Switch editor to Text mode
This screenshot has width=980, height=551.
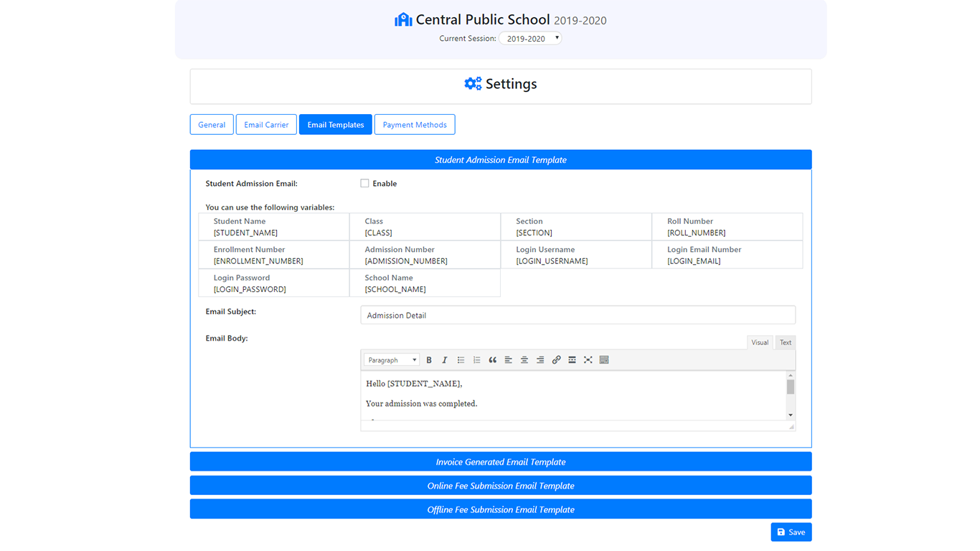point(786,342)
